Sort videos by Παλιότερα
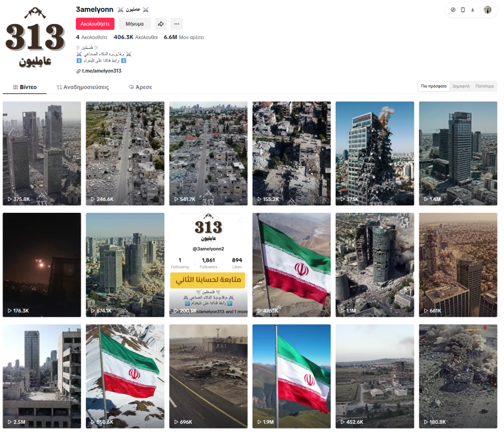The height and width of the screenshot is (432, 504). click(x=484, y=86)
